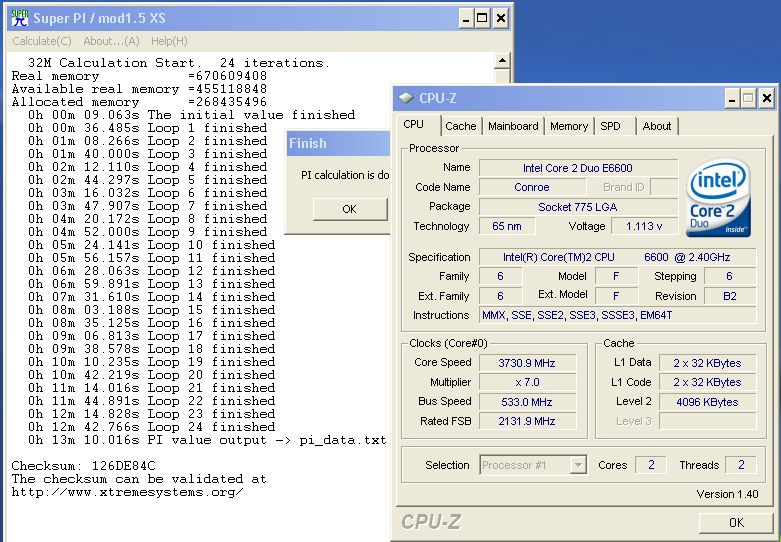The height and width of the screenshot is (542, 781).
Task: Click the Super PI scrollbar up arrow
Action: (x=502, y=61)
